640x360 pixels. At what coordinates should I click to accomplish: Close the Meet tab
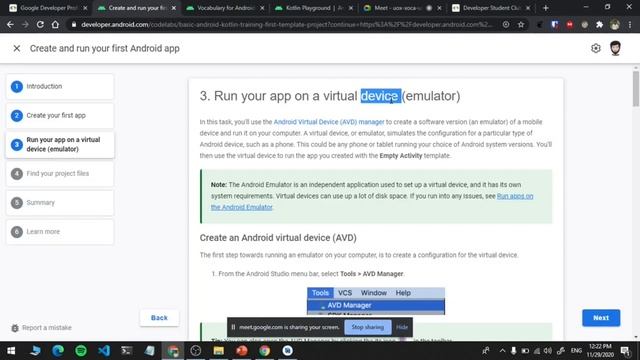click(439, 8)
